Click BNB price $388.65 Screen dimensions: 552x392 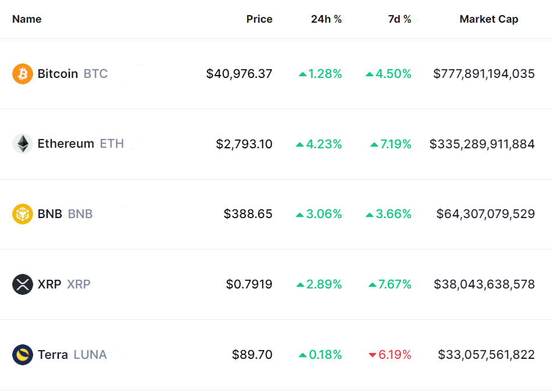coord(248,214)
